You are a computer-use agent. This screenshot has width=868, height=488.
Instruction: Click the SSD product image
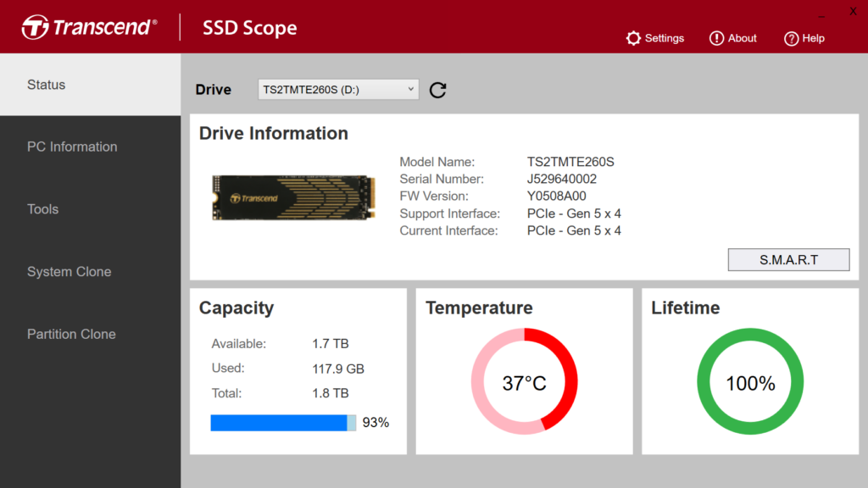(x=293, y=197)
